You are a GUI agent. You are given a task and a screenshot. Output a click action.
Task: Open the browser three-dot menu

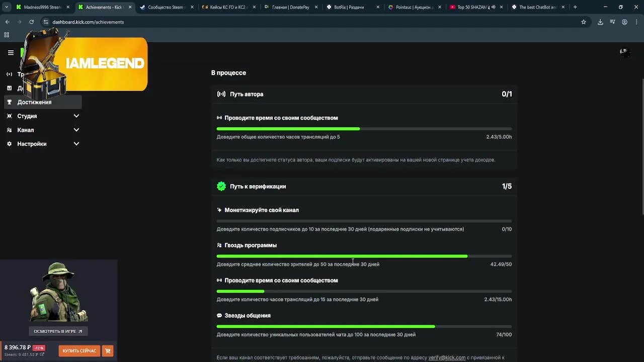tap(636, 22)
